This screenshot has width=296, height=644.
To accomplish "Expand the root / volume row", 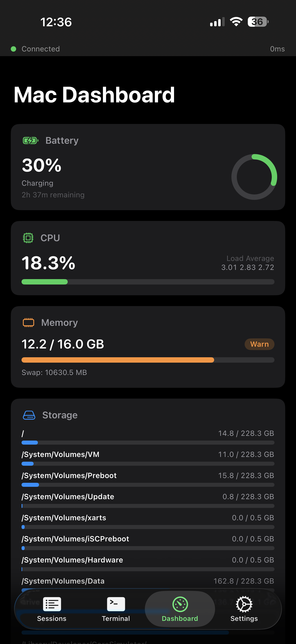I will pyautogui.click(x=148, y=434).
